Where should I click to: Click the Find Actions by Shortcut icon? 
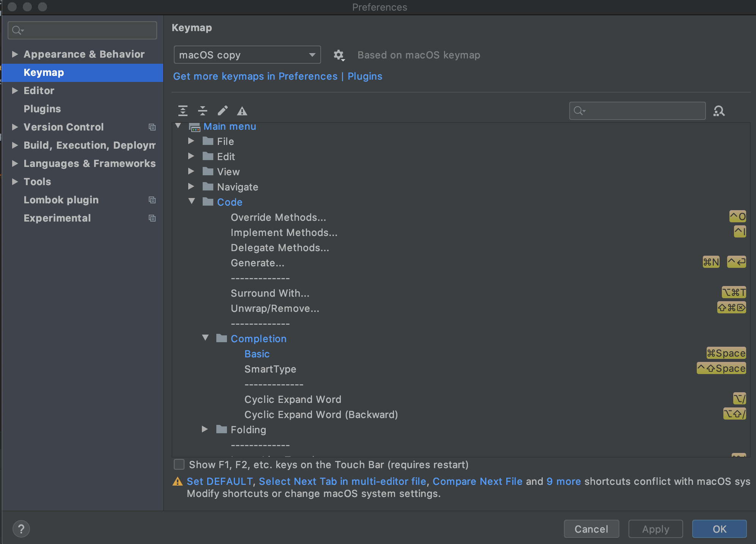point(719,111)
